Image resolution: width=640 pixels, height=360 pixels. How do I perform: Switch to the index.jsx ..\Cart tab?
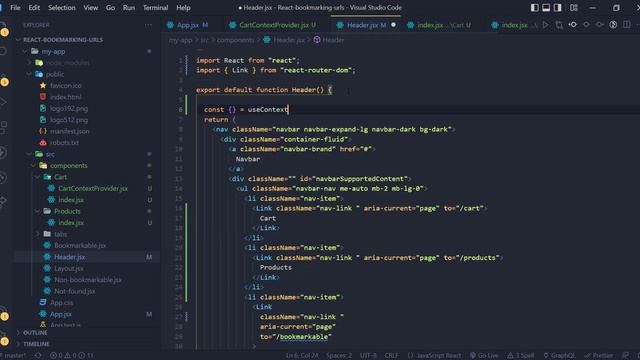pos(439,25)
